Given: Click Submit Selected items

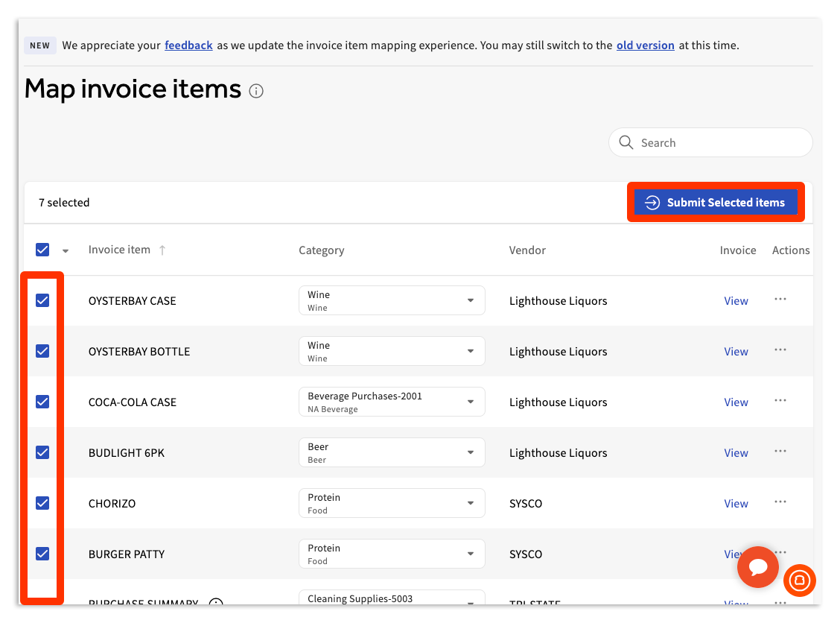Looking at the screenshot, I should (716, 202).
